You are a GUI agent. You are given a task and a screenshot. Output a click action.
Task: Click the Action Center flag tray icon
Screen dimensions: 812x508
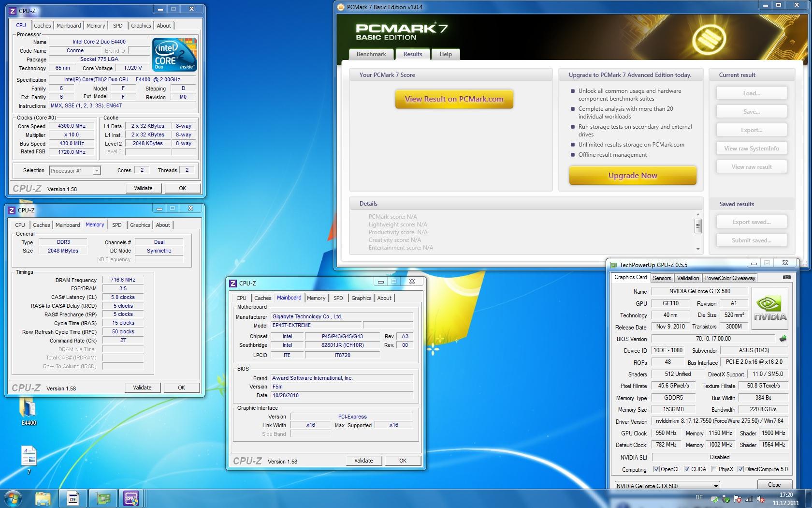(738, 499)
